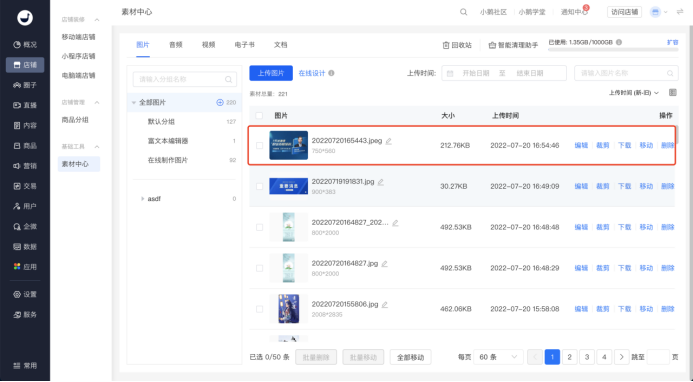Switch to the 电子书 tab
The height and width of the screenshot is (382, 693).
point(244,45)
